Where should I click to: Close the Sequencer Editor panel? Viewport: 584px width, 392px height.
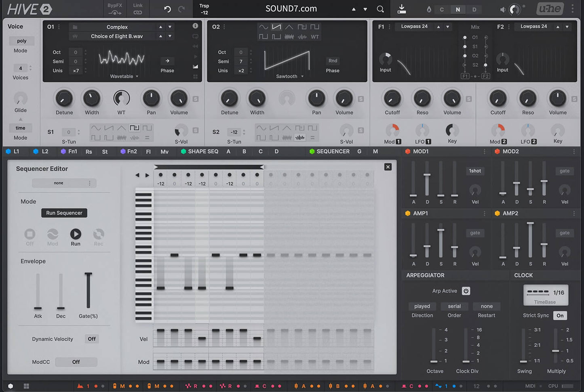pos(388,167)
